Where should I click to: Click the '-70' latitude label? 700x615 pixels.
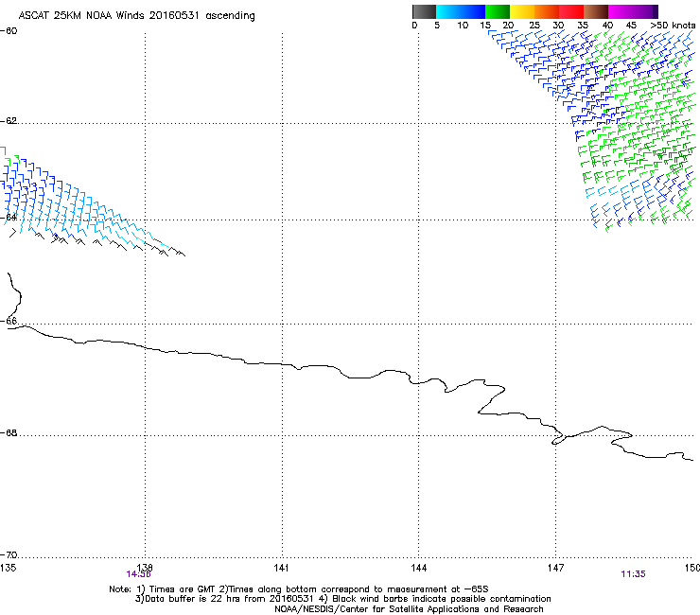pyautogui.click(x=9, y=555)
